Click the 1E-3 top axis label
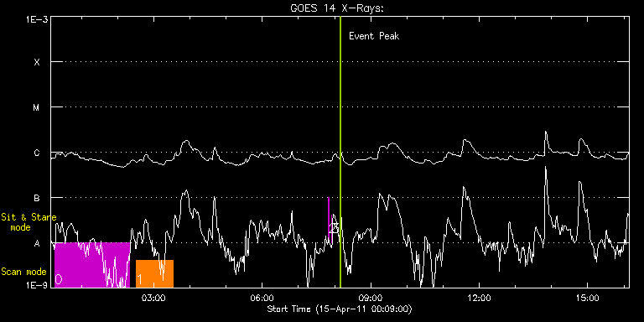 [36, 19]
